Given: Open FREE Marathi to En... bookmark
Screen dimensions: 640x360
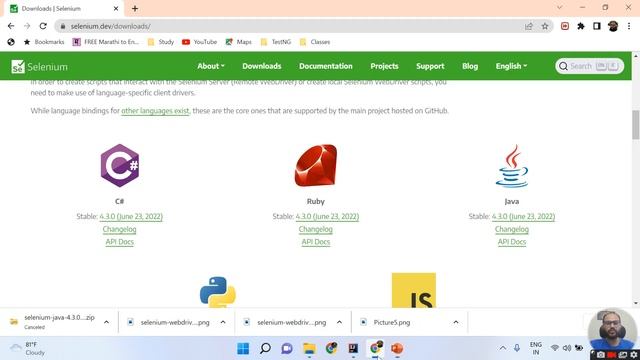Looking at the screenshot, I should coord(105,42).
